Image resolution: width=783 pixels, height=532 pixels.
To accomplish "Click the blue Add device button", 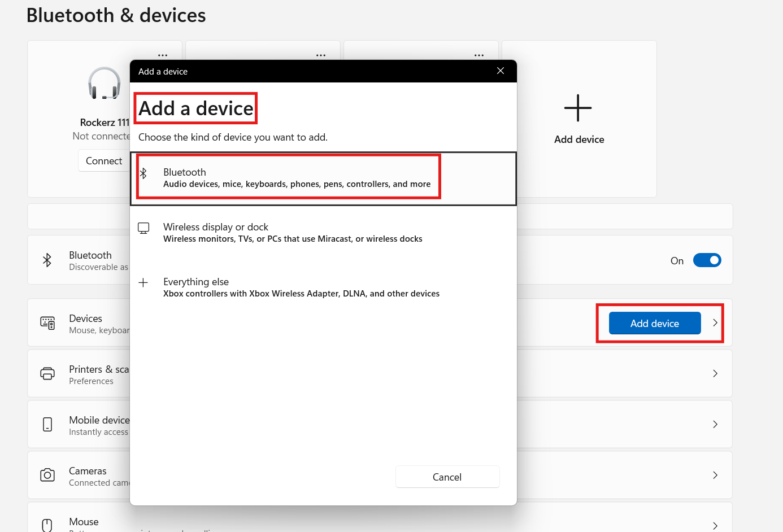I will click(654, 323).
